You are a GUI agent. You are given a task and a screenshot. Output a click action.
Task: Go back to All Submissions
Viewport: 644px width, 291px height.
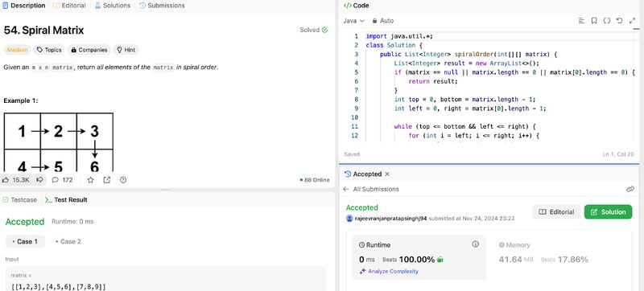pyautogui.click(x=371, y=189)
